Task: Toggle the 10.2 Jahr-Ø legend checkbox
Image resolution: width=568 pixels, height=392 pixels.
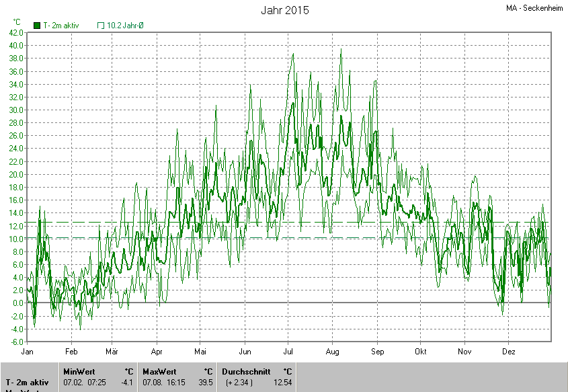Action: (101, 26)
